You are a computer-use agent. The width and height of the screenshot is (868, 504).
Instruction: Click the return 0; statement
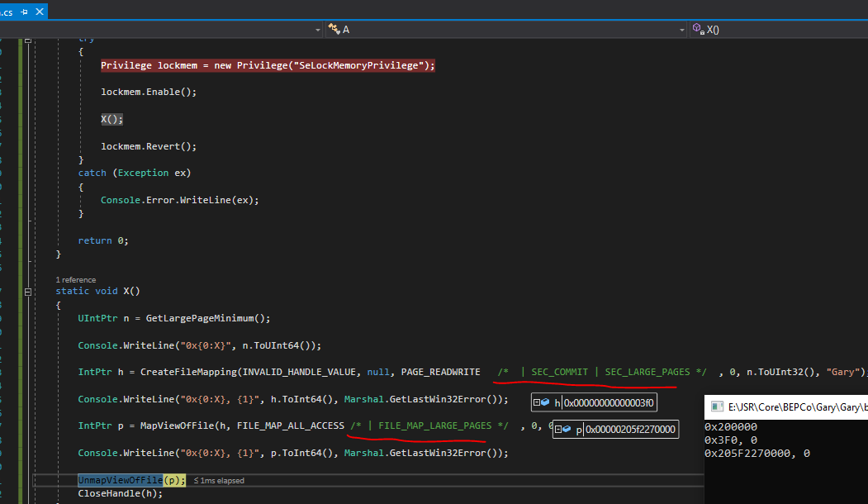pyautogui.click(x=103, y=240)
